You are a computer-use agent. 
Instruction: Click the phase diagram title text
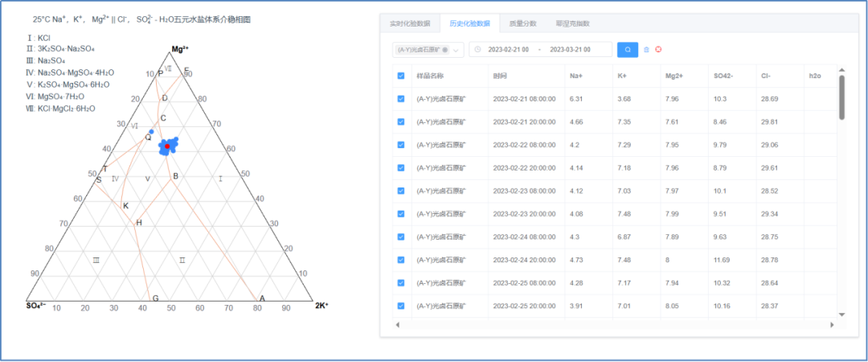pyautogui.click(x=141, y=19)
